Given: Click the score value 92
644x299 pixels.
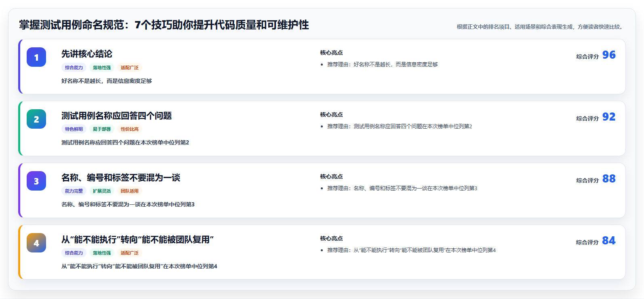Looking at the screenshot, I should (x=609, y=117).
